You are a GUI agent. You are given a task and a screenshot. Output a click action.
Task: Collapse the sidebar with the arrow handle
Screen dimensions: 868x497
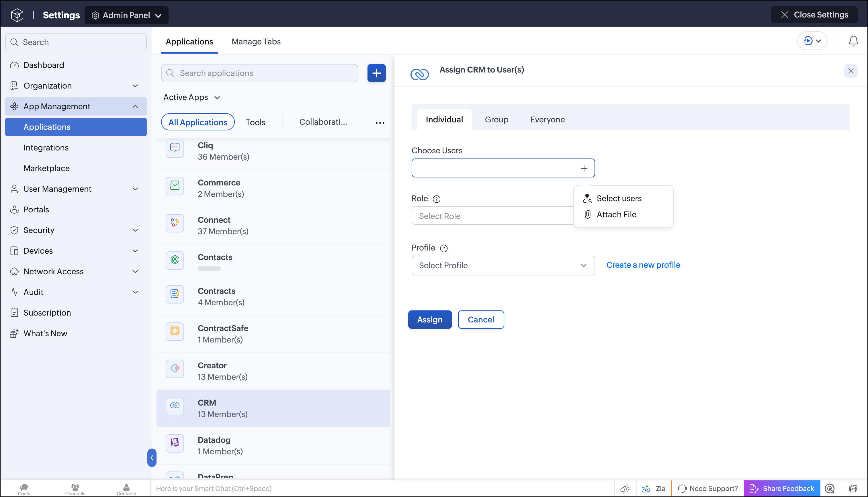(152, 457)
